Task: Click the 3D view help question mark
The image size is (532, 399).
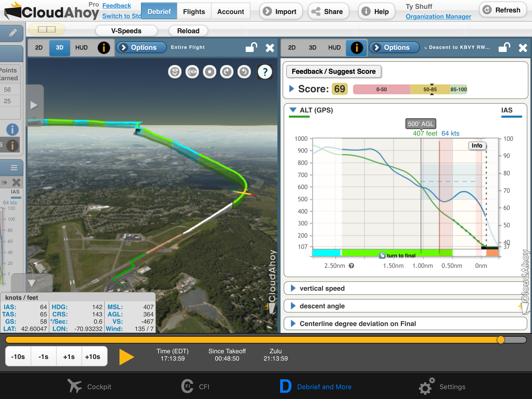Action: click(265, 72)
